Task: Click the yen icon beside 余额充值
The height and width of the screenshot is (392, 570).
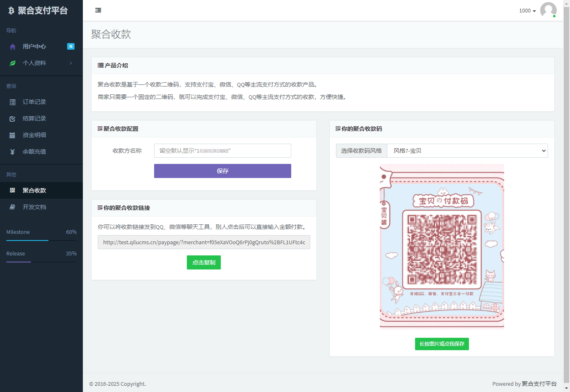Action: coord(12,152)
